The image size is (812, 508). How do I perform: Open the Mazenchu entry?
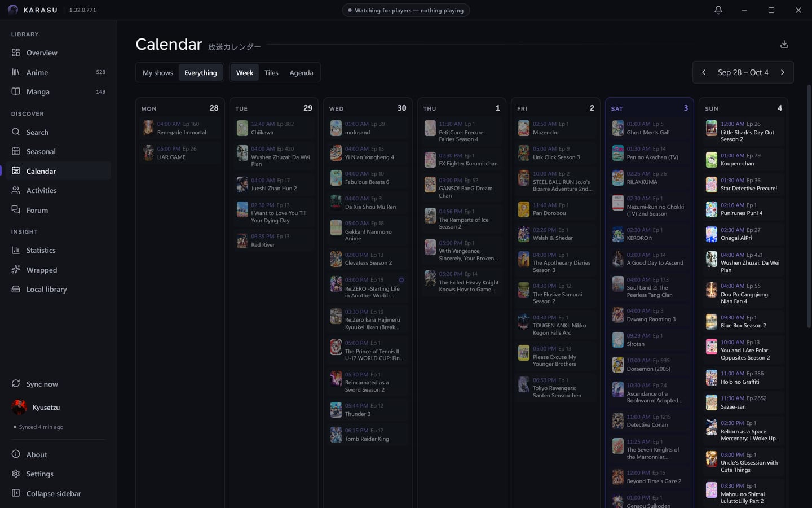pos(555,128)
